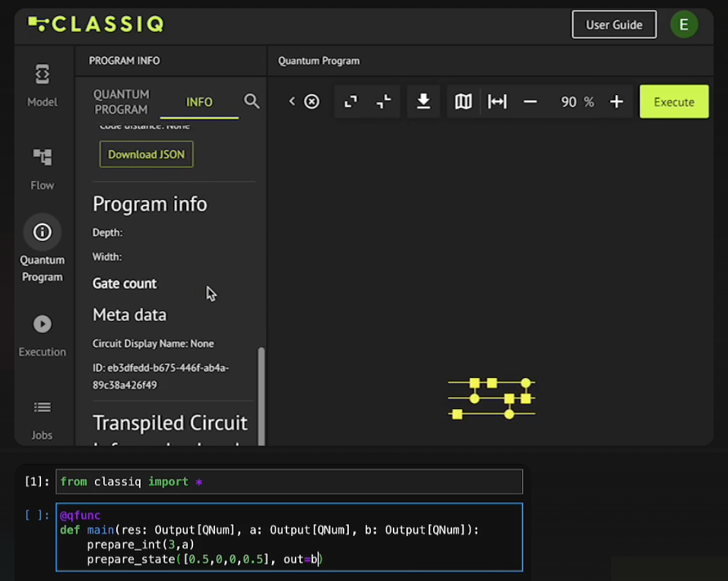Open the User Guide

tap(614, 24)
